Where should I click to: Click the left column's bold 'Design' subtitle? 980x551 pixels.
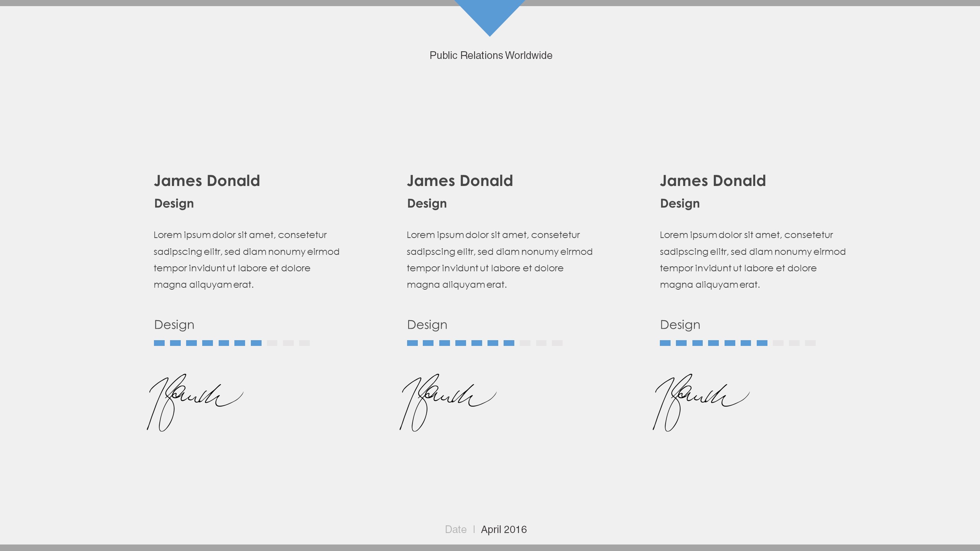(x=174, y=204)
